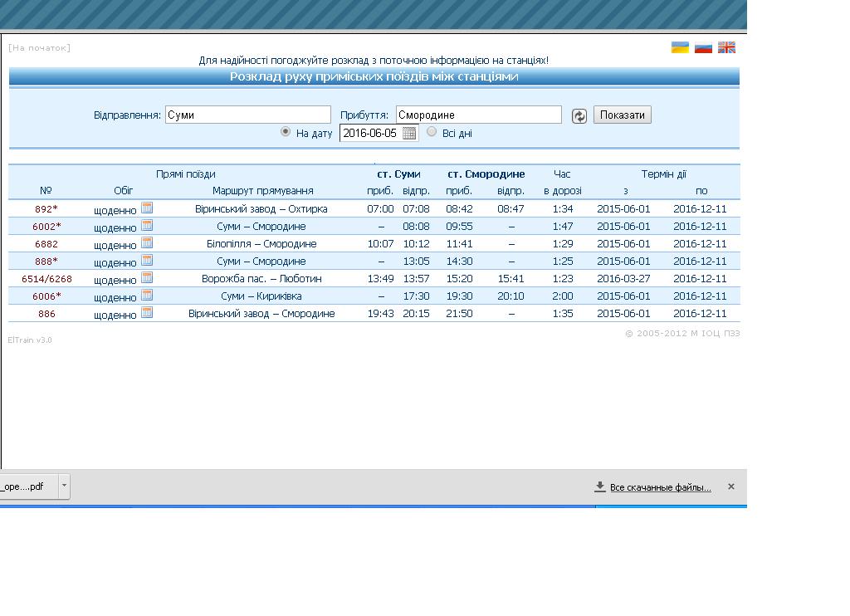Open running calendar for train 886
Viewport: 850px width, 616px height.
pyautogui.click(x=147, y=312)
